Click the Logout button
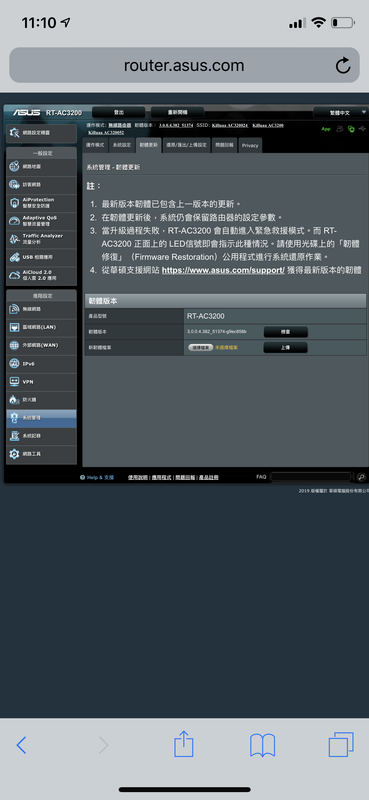This screenshot has width=369, height=800. 118,112
